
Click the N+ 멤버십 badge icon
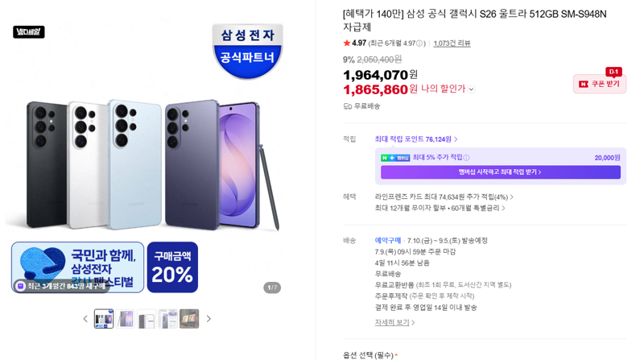click(395, 158)
